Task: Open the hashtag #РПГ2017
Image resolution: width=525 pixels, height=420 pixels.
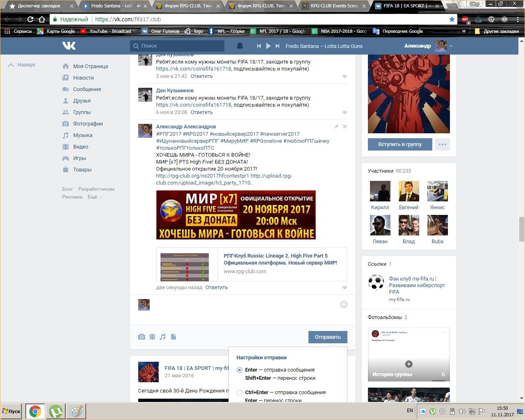Action: (x=169, y=134)
